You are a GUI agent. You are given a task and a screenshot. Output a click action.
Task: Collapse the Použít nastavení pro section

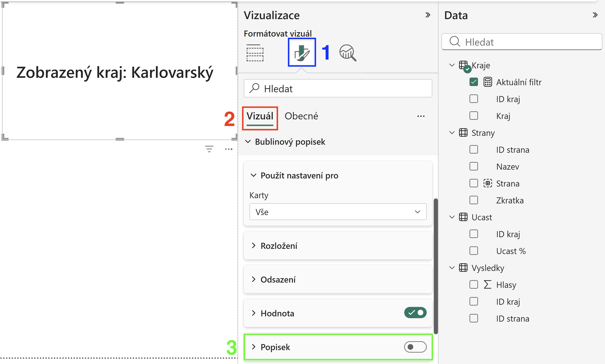click(x=253, y=175)
